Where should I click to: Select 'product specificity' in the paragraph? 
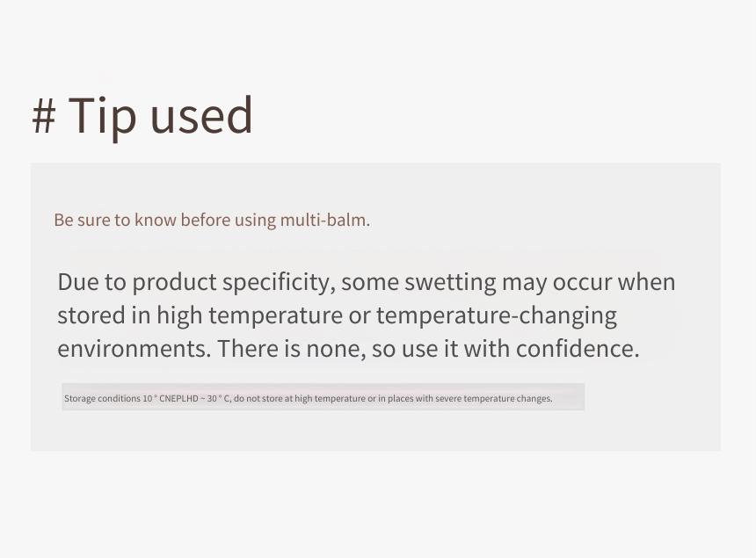(231, 283)
